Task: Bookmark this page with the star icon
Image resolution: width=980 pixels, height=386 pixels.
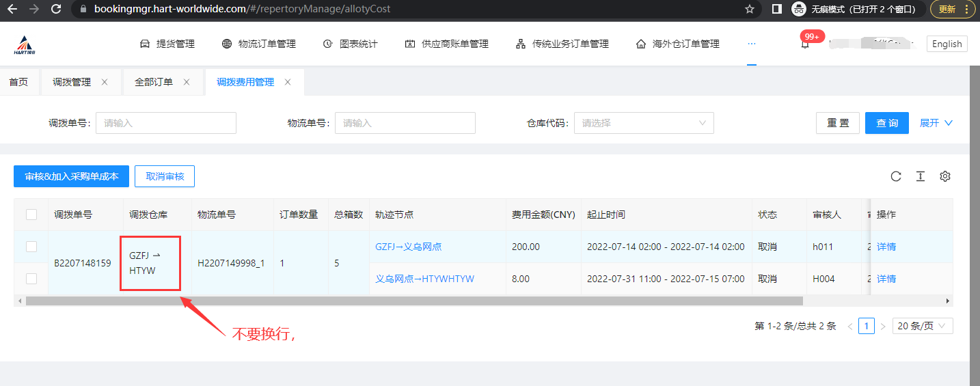Action: click(x=750, y=9)
